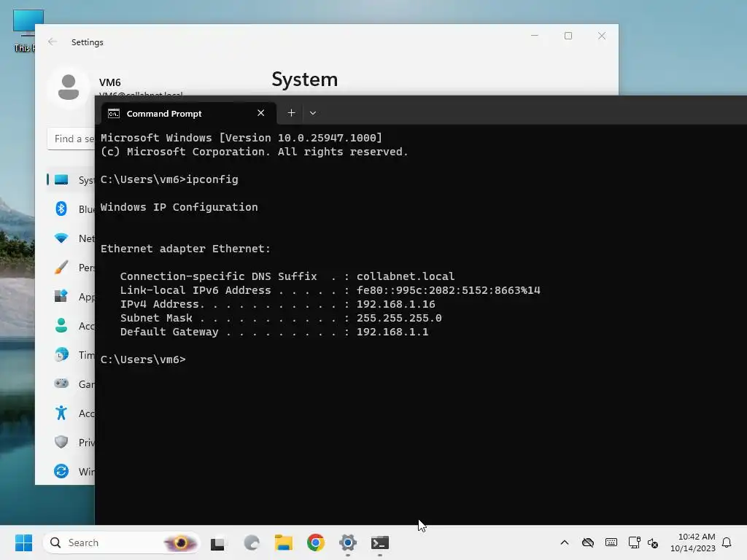
Task: Open the Gaming controller icon in Settings
Action: pos(61,384)
